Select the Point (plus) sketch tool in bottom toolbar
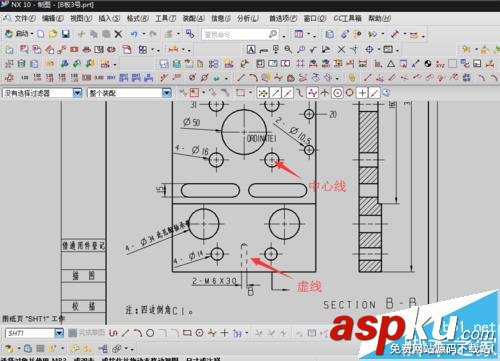The width and height of the screenshot is (500, 361). pos(224,333)
